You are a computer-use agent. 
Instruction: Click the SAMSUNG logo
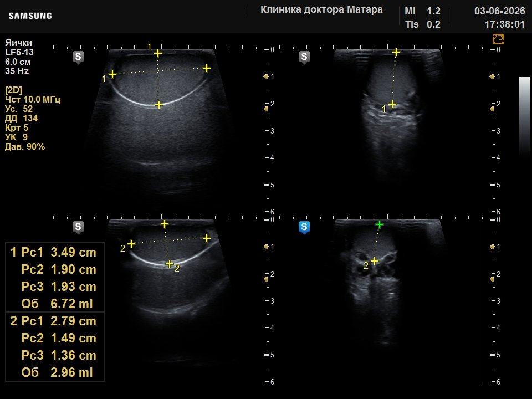[x=30, y=16]
